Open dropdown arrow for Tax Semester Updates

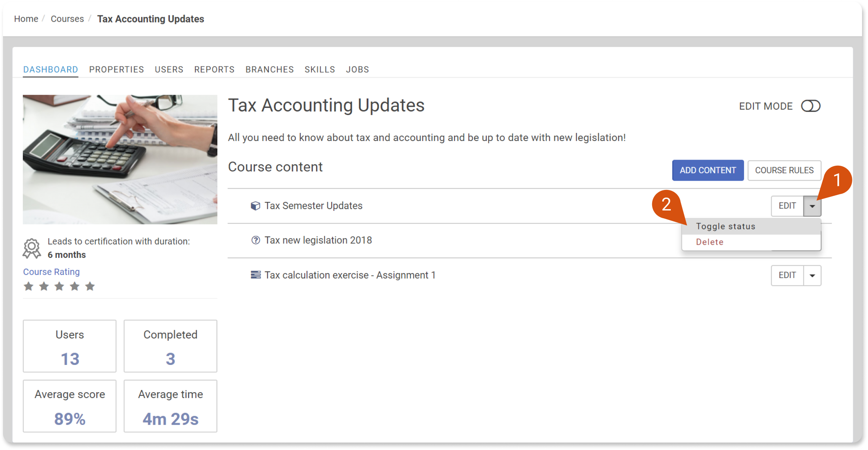[x=812, y=206]
